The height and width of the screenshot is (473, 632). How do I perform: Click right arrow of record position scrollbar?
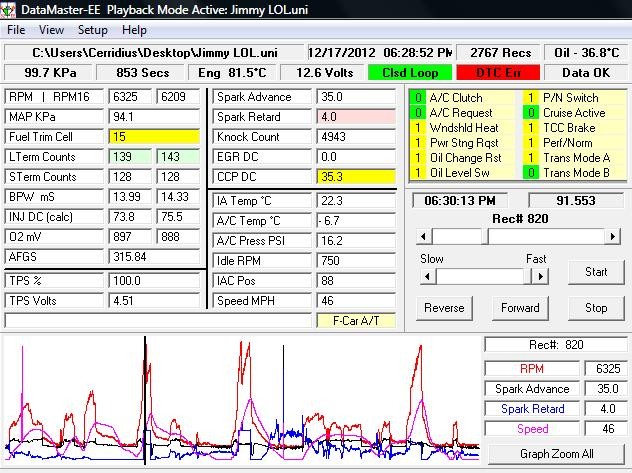click(x=612, y=236)
